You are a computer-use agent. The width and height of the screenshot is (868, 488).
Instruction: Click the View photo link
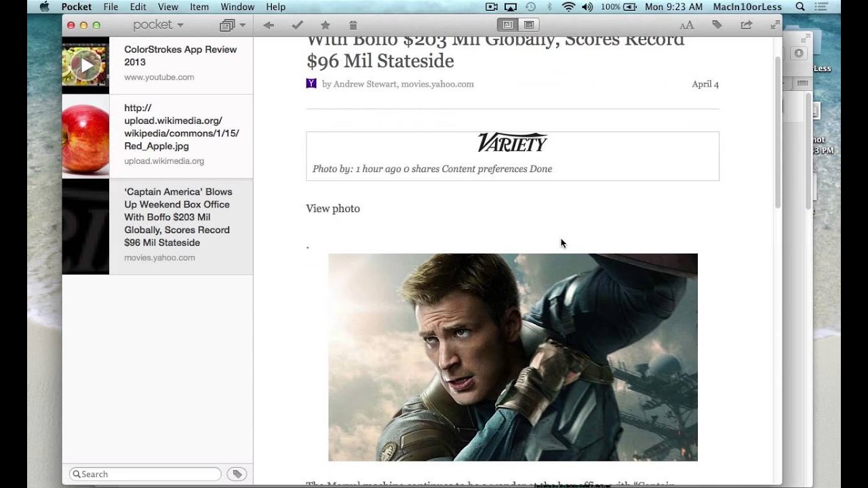[333, 209]
